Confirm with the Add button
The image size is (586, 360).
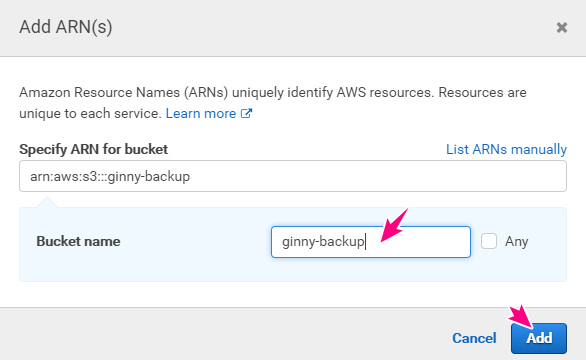[539, 338]
